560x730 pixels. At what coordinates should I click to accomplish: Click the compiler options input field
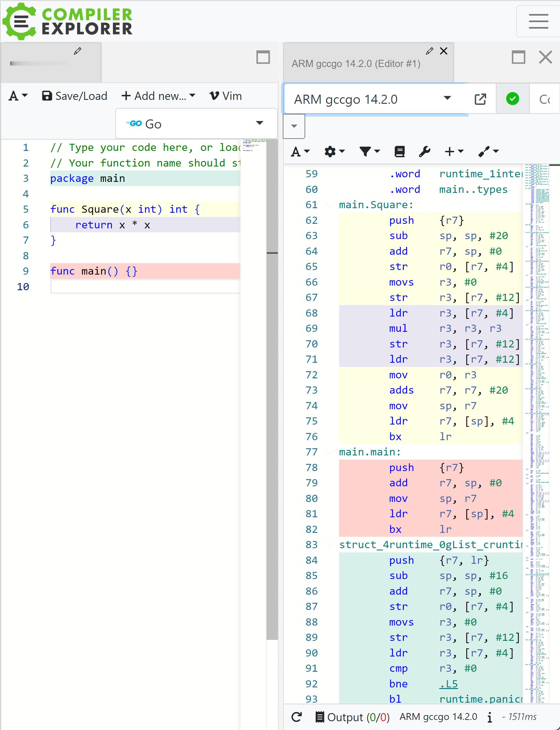545,99
